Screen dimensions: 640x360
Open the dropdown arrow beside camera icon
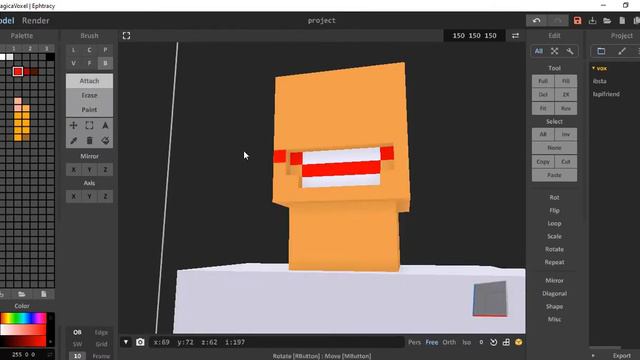click(x=126, y=342)
